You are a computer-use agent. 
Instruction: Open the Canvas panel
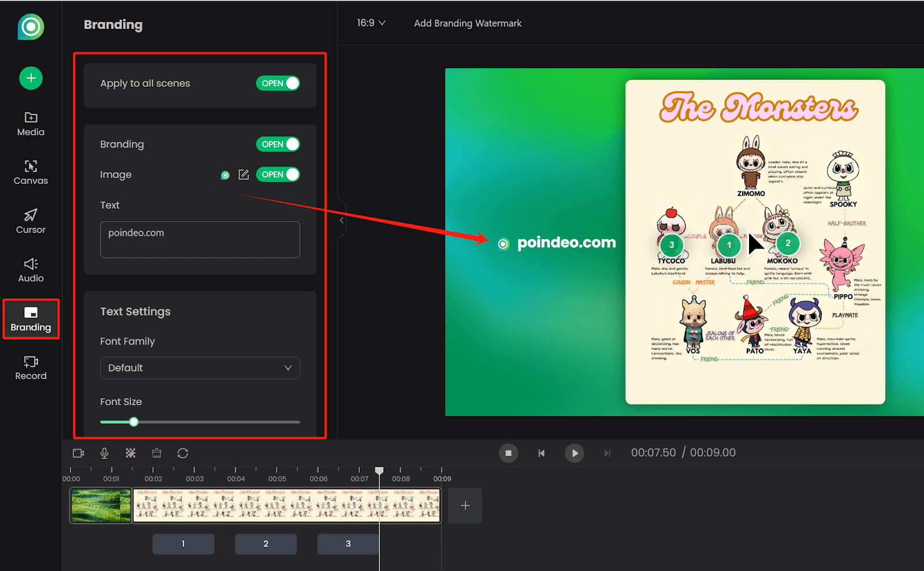pyautogui.click(x=31, y=172)
